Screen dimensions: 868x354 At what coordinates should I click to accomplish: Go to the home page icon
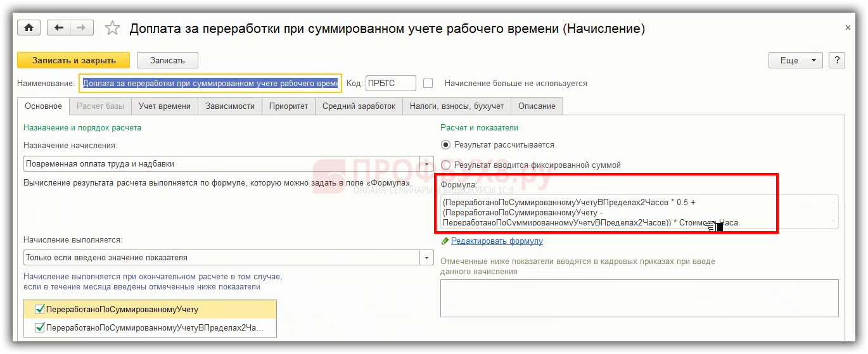(29, 28)
